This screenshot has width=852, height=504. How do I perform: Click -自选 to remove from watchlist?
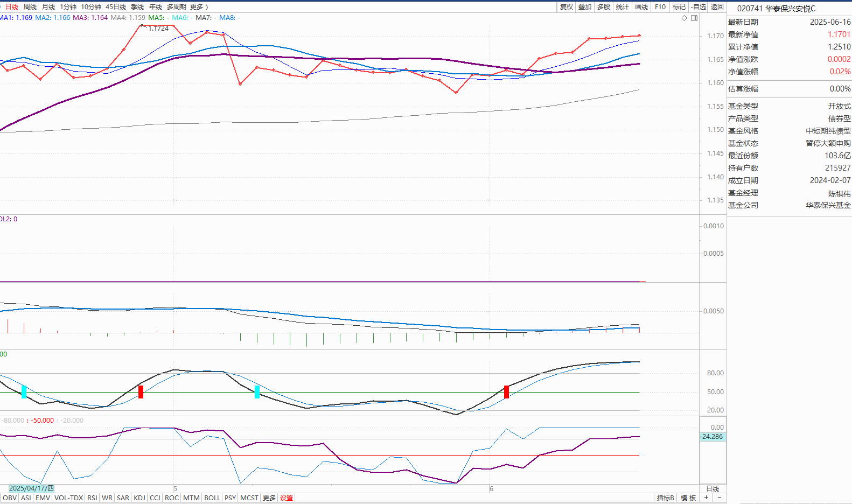(x=699, y=7)
